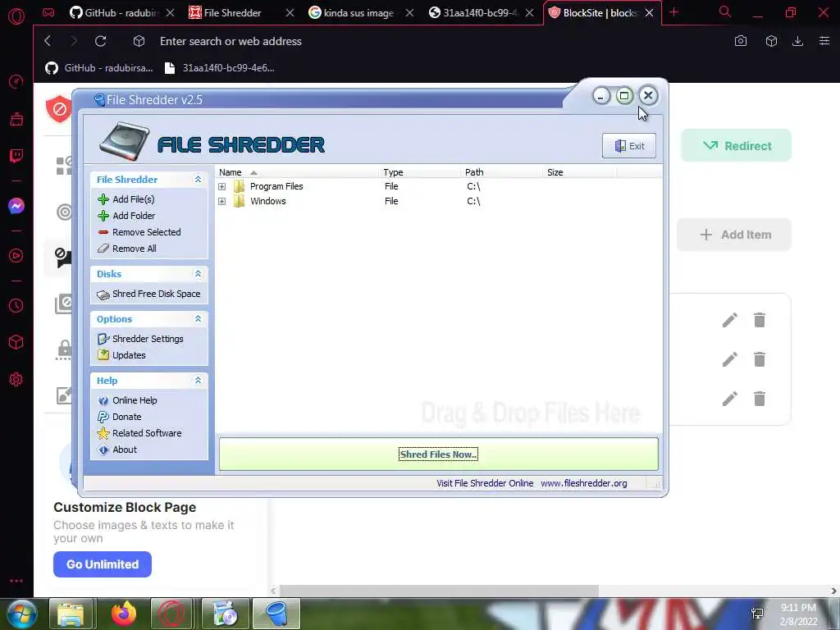
Task: Collapse the Options section
Action: 198,319
